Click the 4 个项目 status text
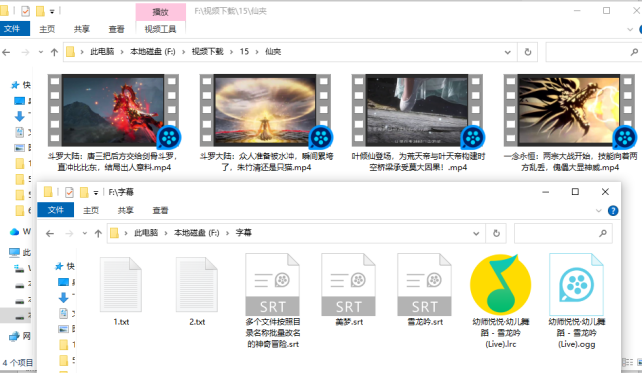This screenshot has height=374, width=642. pyautogui.click(x=18, y=363)
